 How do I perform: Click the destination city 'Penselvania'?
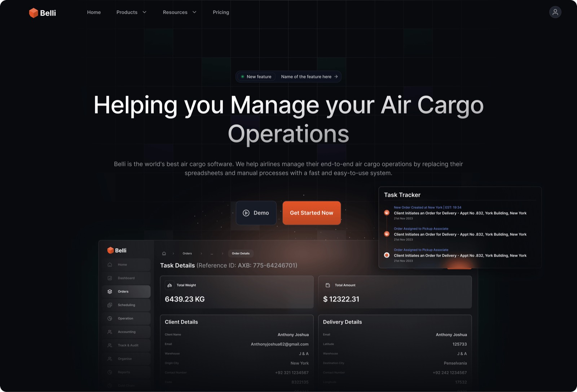(x=455, y=363)
